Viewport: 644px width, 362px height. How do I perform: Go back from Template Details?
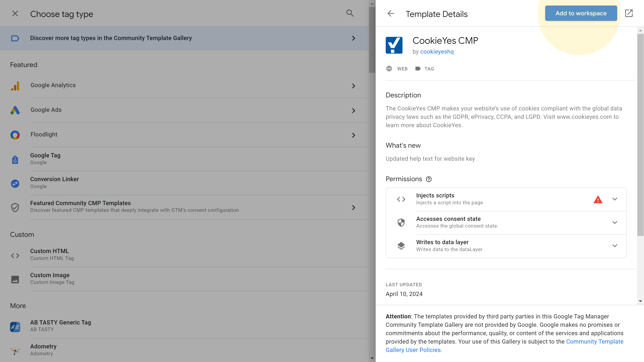pos(390,13)
